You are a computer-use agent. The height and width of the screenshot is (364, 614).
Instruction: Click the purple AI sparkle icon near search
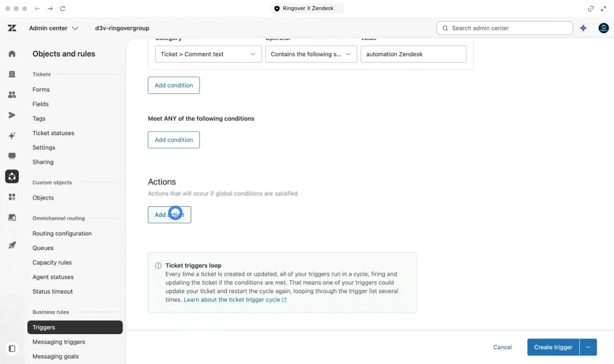[583, 28]
